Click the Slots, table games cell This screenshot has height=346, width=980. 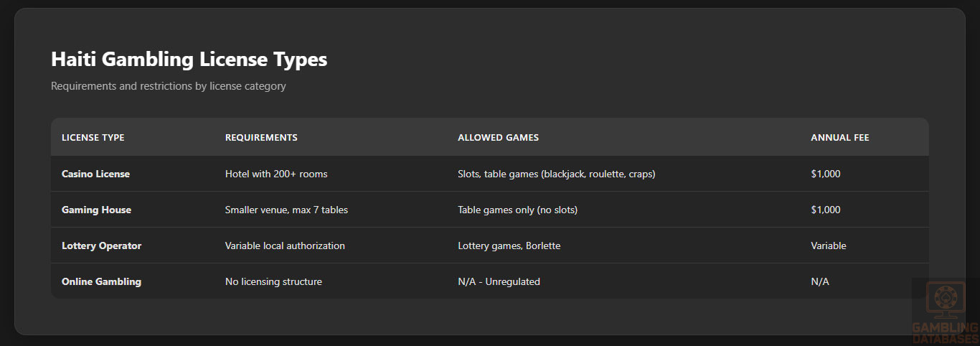tap(556, 174)
